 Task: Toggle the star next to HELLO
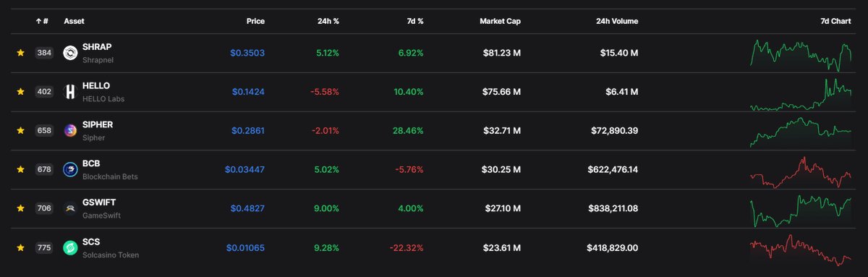click(21, 92)
